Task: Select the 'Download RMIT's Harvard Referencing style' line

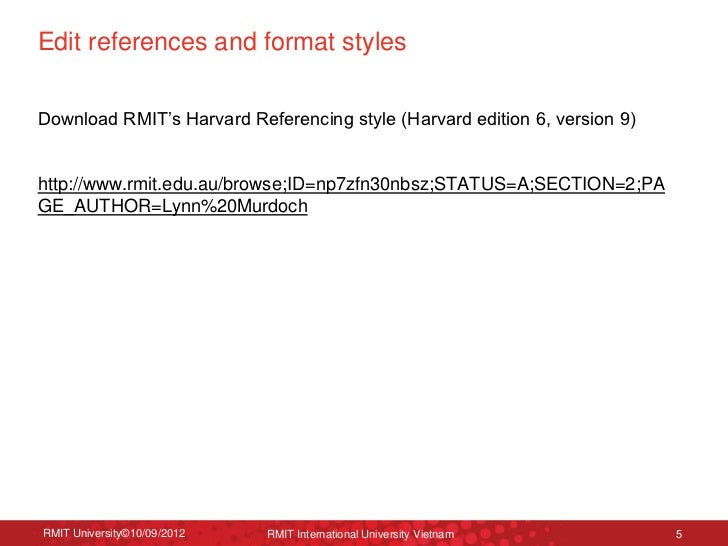Action: tap(337, 119)
